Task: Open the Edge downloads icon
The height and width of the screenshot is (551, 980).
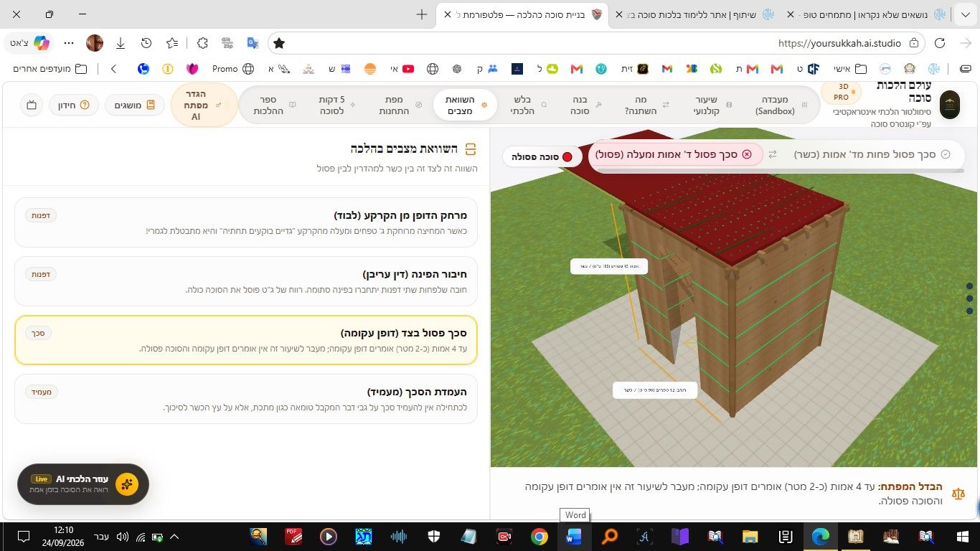Action: point(121,43)
